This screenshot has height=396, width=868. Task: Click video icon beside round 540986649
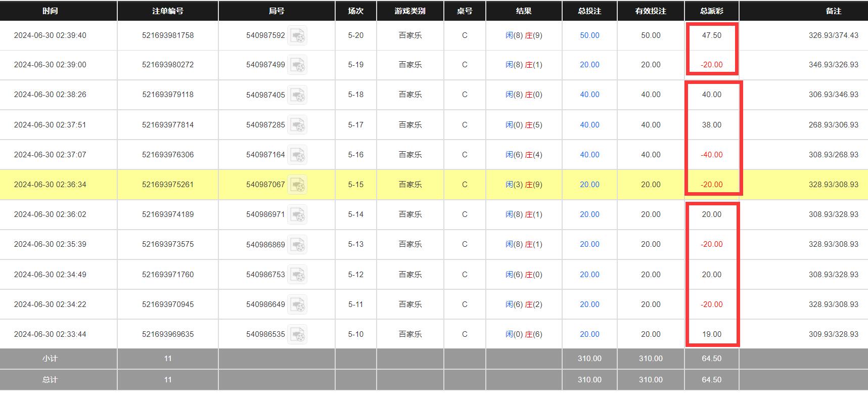click(x=297, y=304)
